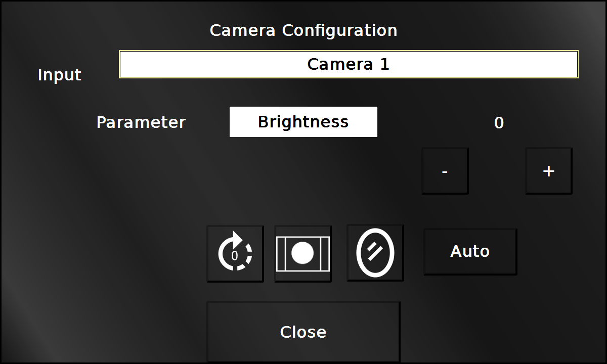Viewport: 607px width, 364px height.
Task: Click the Camera Configuration title
Action: pos(303,30)
